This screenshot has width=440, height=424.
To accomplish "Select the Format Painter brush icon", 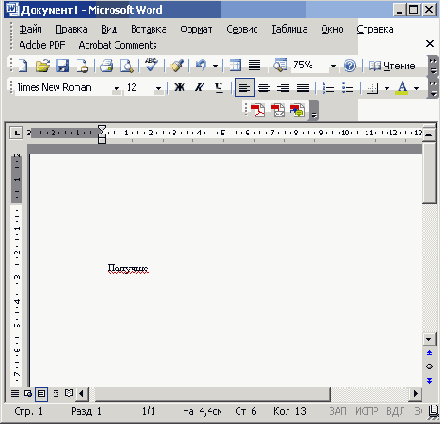I will [177, 65].
